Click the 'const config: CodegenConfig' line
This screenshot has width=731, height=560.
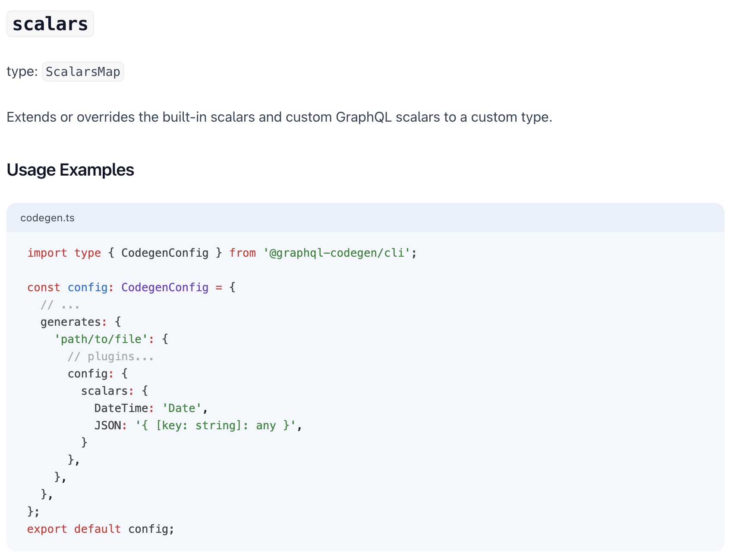pos(132,287)
